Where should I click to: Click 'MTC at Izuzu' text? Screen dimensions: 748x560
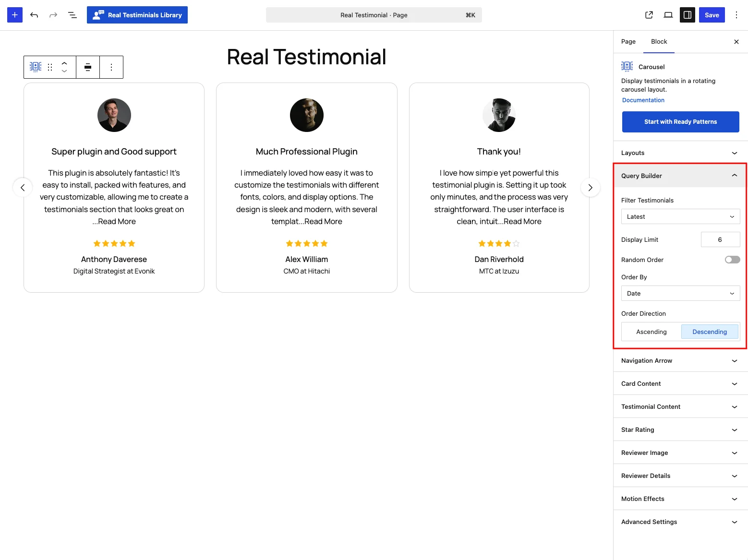coord(499,271)
